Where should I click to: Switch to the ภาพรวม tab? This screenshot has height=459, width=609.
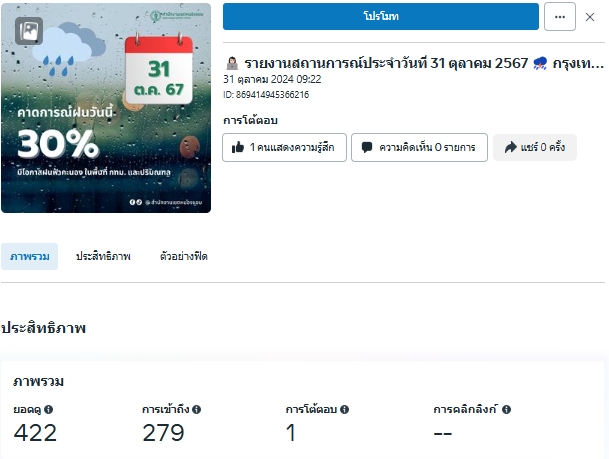pos(30,257)
